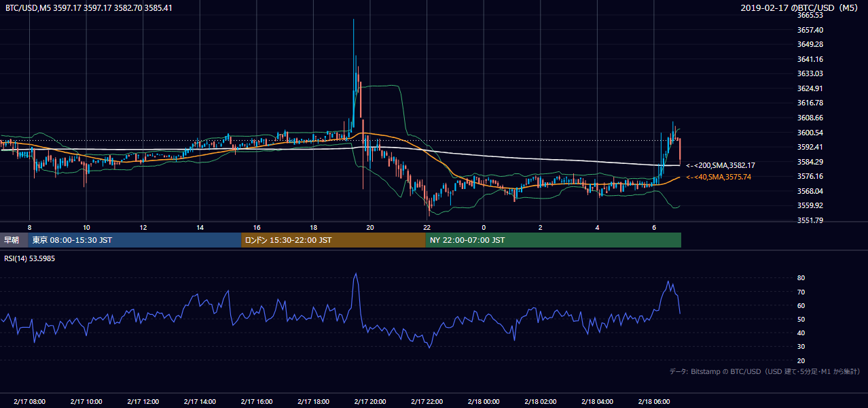Click price axis value 3592.41

tap(810, 147)
